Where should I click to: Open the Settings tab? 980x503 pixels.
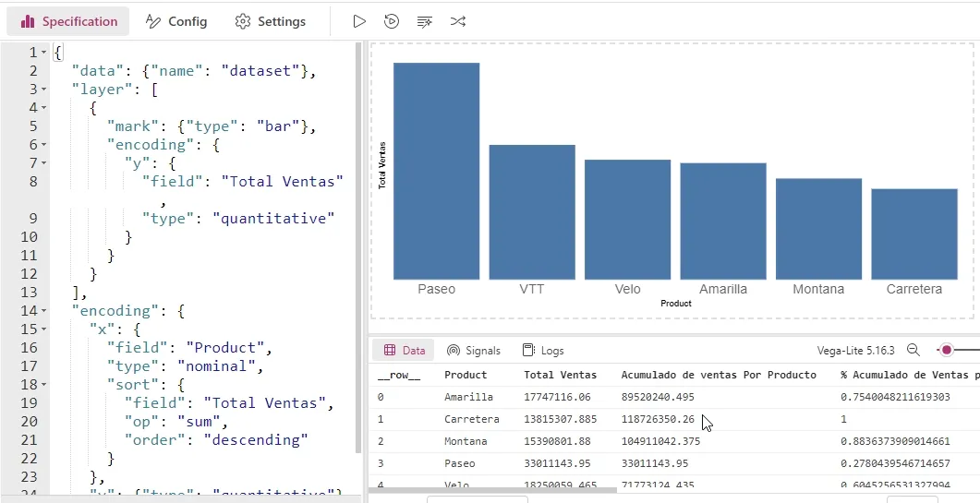tap(270, 21)
